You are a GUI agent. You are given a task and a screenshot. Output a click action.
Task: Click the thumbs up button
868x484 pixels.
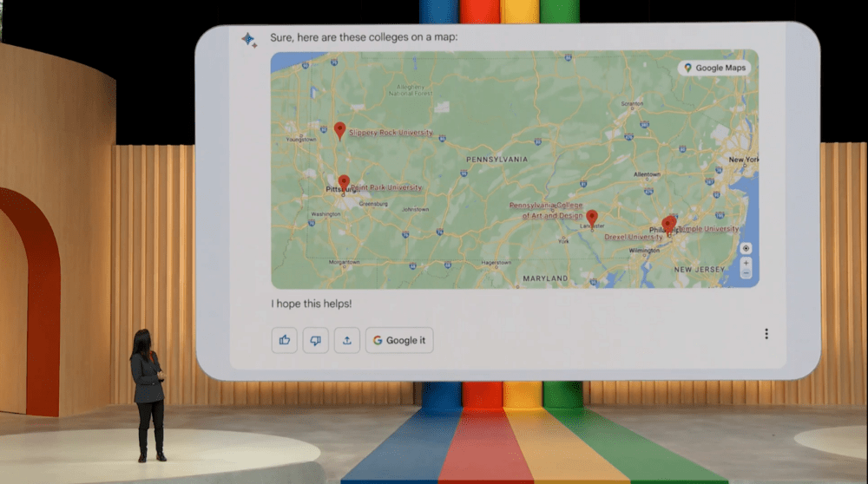point(285,340)
